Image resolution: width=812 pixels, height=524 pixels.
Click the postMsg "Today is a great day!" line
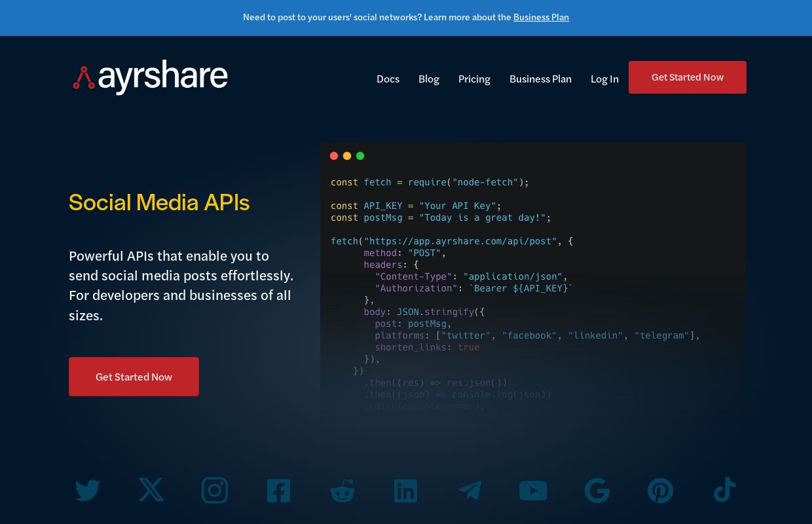(441, 217)
